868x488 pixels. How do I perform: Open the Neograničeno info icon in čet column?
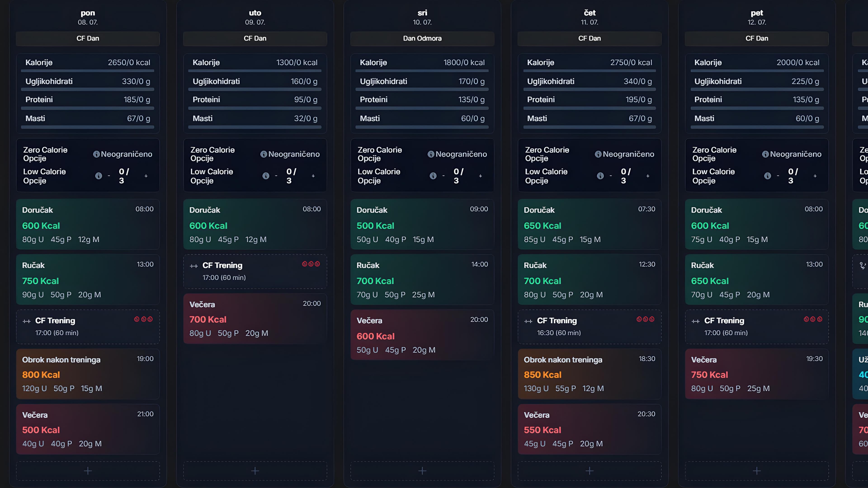point(598,154)
